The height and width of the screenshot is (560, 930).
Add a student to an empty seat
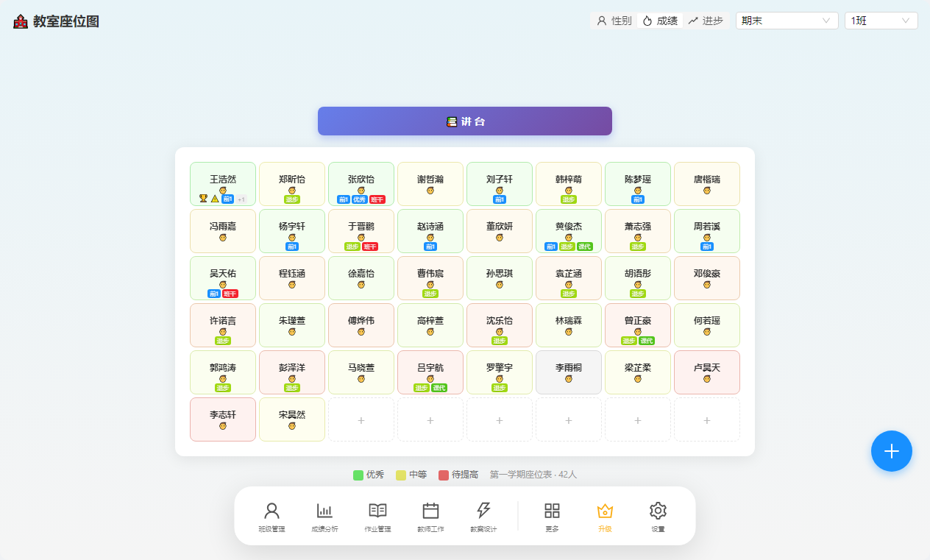click(x=361, y=420)
